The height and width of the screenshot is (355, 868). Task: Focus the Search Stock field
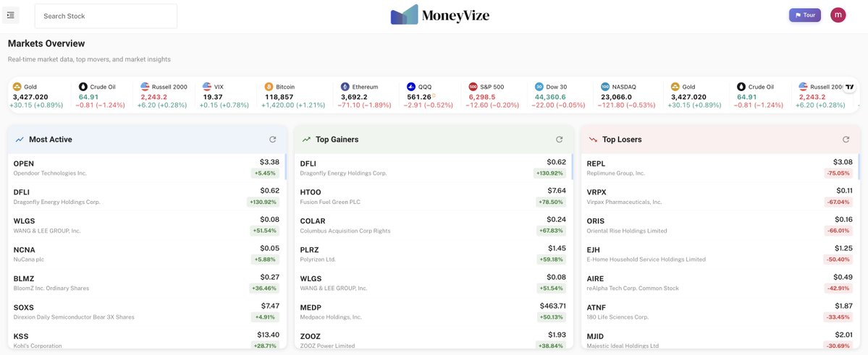(x=106, y=16)
